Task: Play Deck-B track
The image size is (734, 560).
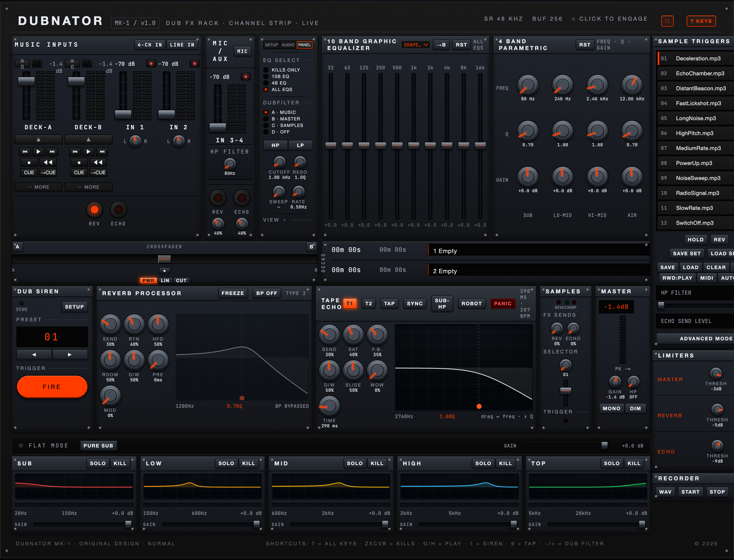Action: pyautogui.click(x=88, y=152)
